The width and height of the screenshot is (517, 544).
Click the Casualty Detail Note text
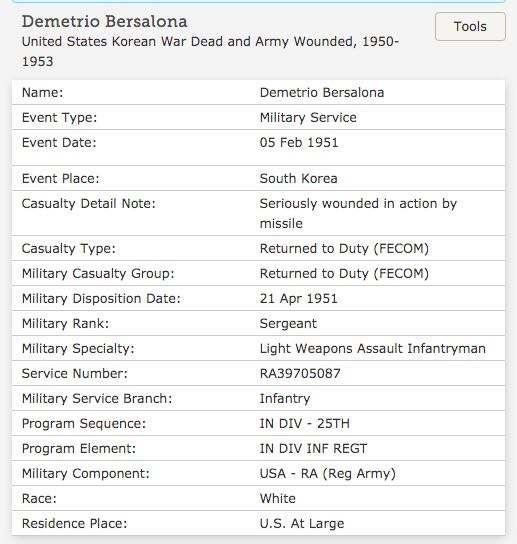click(x=358, y=213)
